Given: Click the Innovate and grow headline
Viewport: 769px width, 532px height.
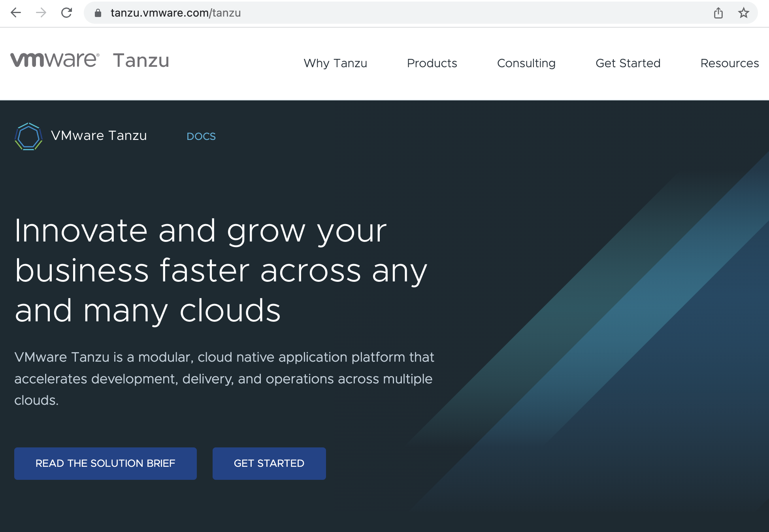Looking at the screenshot, I should [x=221, y=270].
